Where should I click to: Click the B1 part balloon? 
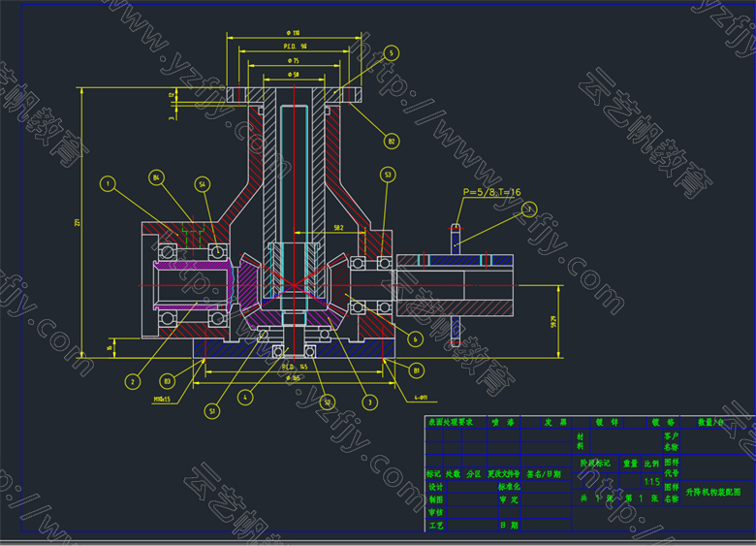(417, 370)
